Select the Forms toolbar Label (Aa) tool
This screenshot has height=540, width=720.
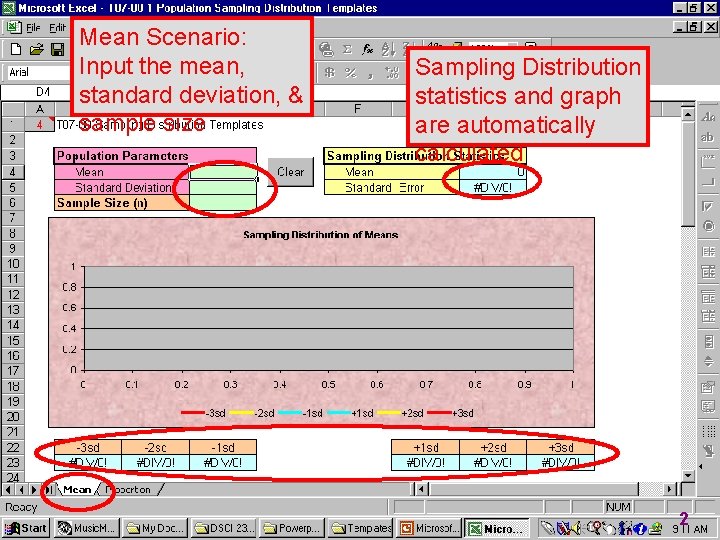[x=708, y=117]
